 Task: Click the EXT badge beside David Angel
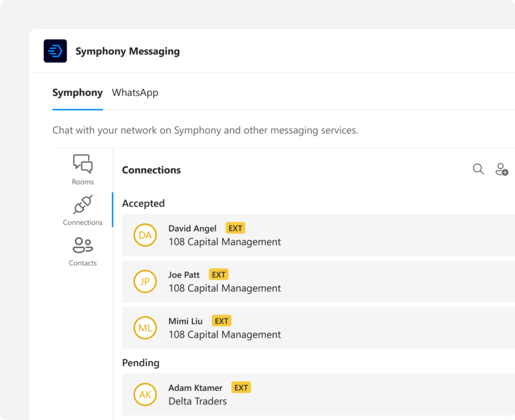click(x=235, y=228)
